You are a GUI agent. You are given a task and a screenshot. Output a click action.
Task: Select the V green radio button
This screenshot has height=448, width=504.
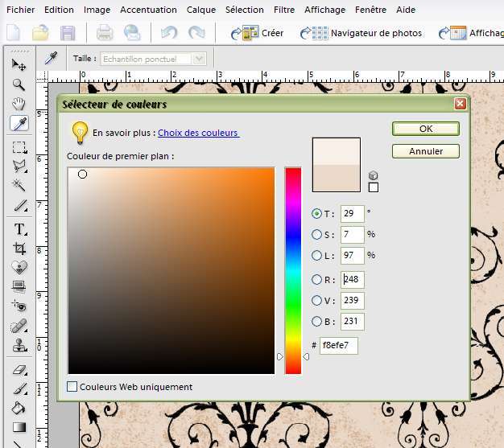point(316,300)
